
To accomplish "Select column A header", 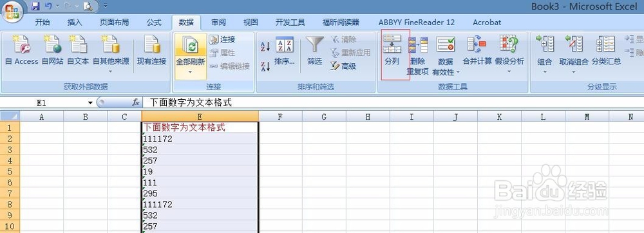I will [41, 116].
